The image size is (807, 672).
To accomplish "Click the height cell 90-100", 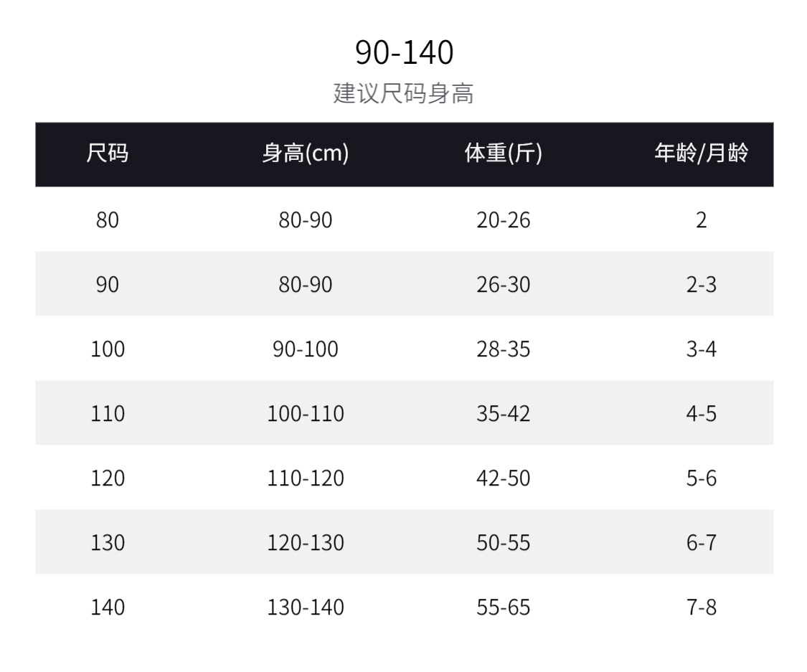I will (x=306, y=349).
